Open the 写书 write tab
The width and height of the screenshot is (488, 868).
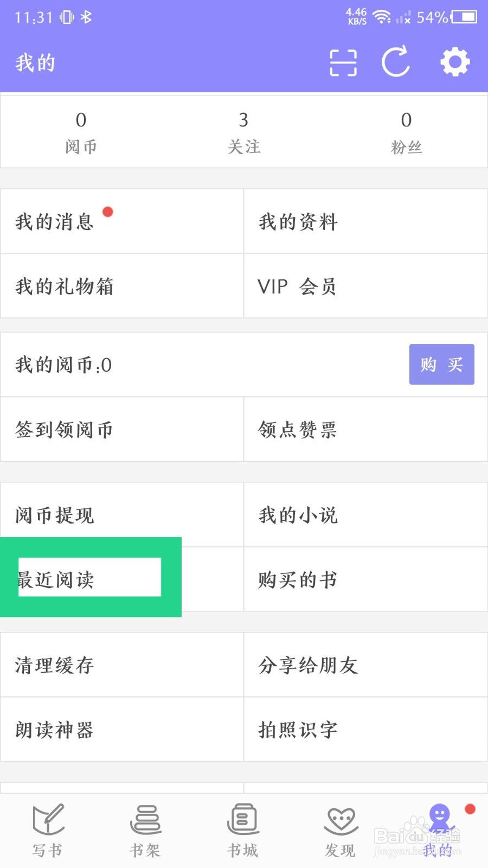click(x=48, y=831)
